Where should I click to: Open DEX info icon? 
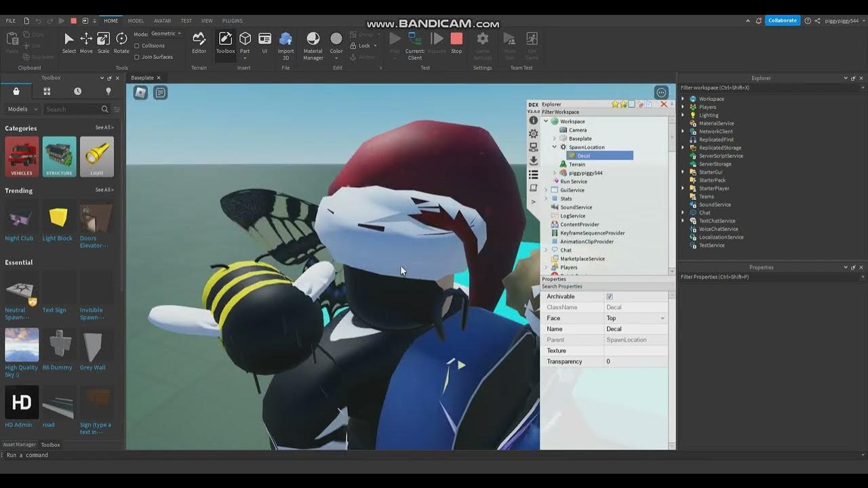[534, 120]
